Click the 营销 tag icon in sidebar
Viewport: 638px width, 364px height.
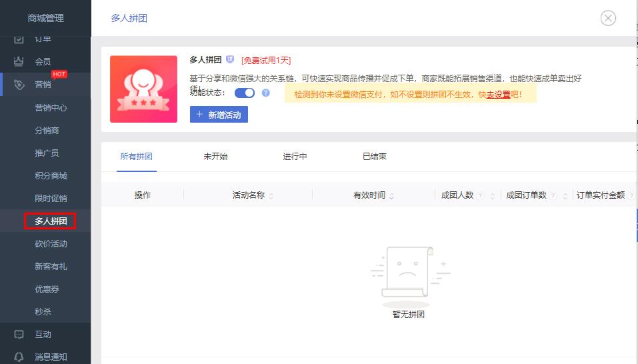pos(19,85)
